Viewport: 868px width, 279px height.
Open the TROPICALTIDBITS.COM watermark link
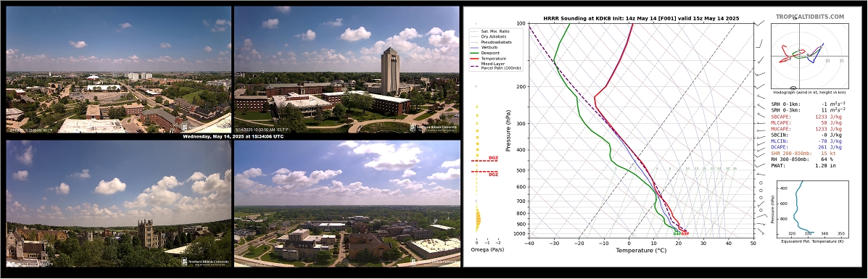(x=810, y=17)
